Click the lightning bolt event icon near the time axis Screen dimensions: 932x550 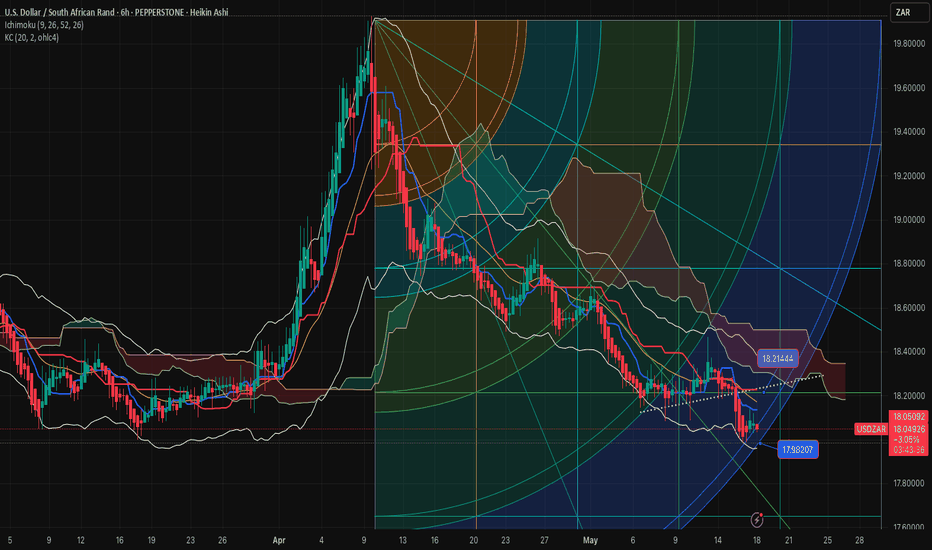[757, 520]
